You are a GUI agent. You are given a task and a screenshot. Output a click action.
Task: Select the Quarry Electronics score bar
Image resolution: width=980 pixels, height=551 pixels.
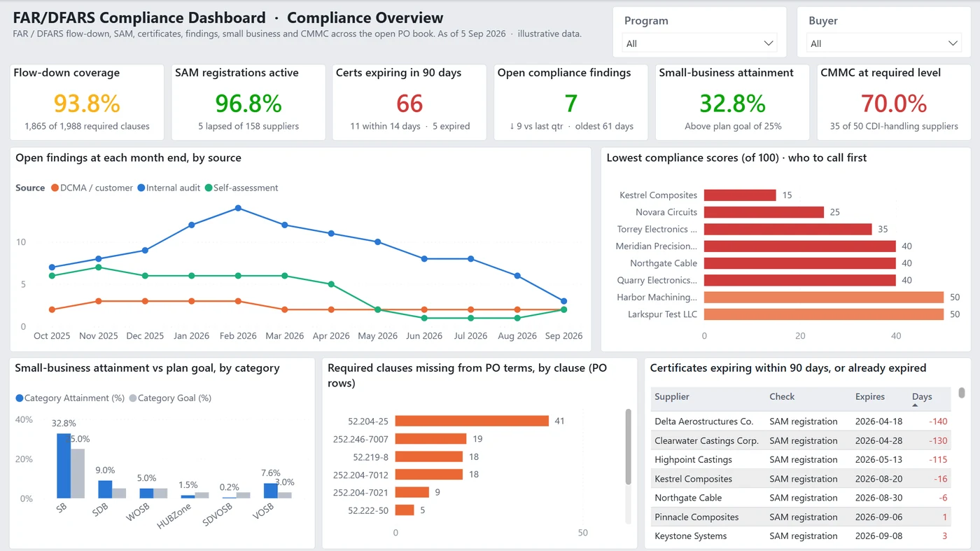pyautogui.click(x=800, y=280)
